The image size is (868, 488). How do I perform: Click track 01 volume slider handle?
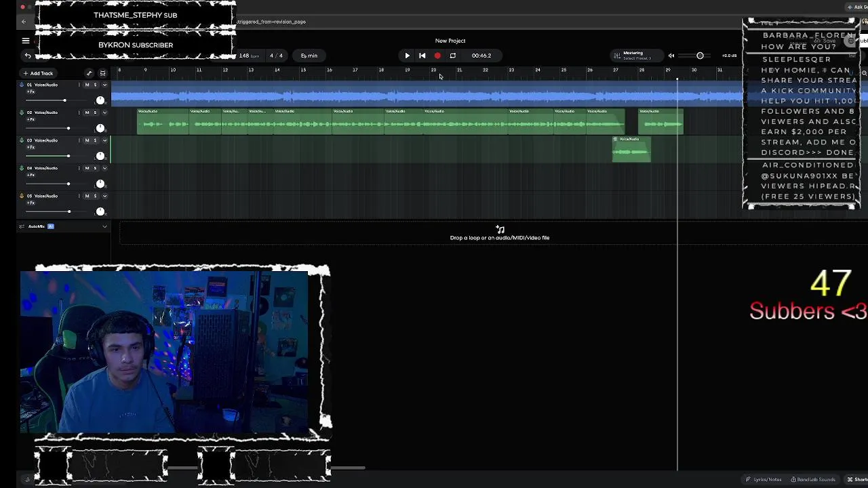[65, 100]
